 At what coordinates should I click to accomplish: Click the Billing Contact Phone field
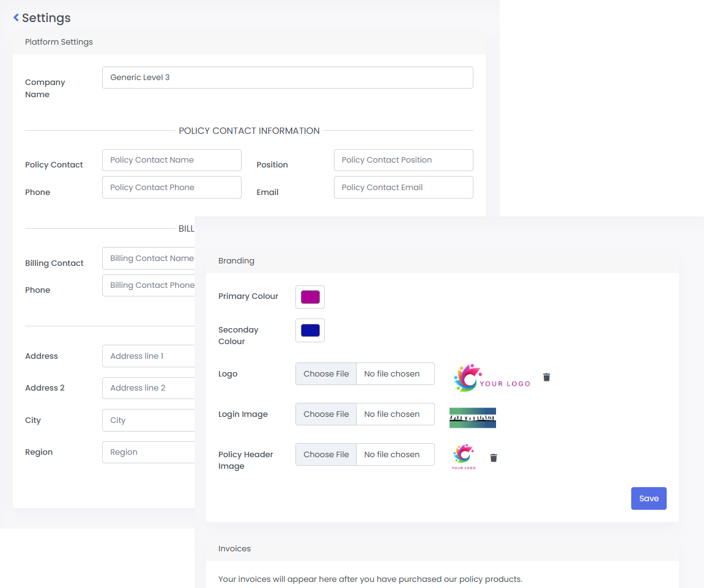[x=149, y=285]
